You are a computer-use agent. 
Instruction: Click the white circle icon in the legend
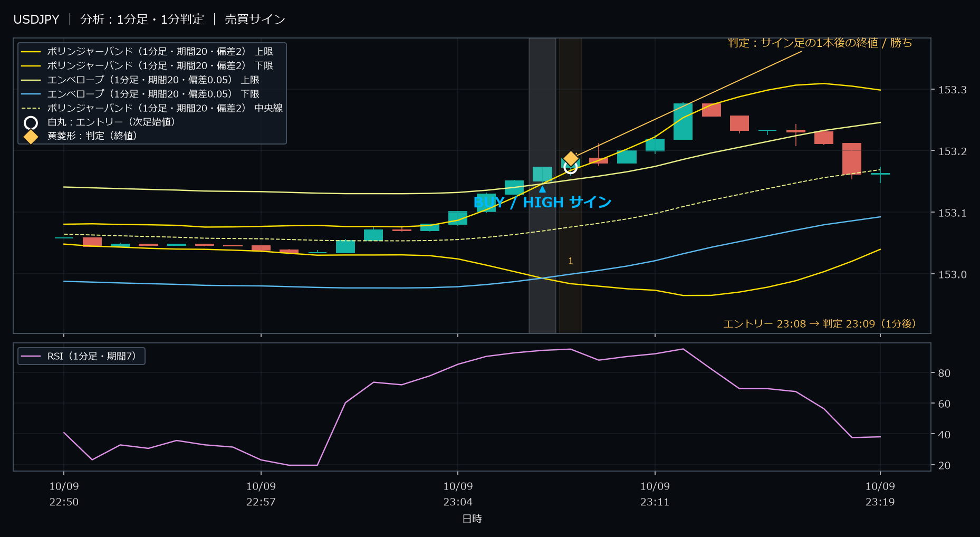point(31,123)
